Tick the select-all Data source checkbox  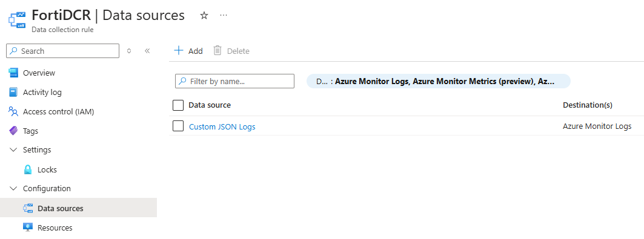click(178, 105)
